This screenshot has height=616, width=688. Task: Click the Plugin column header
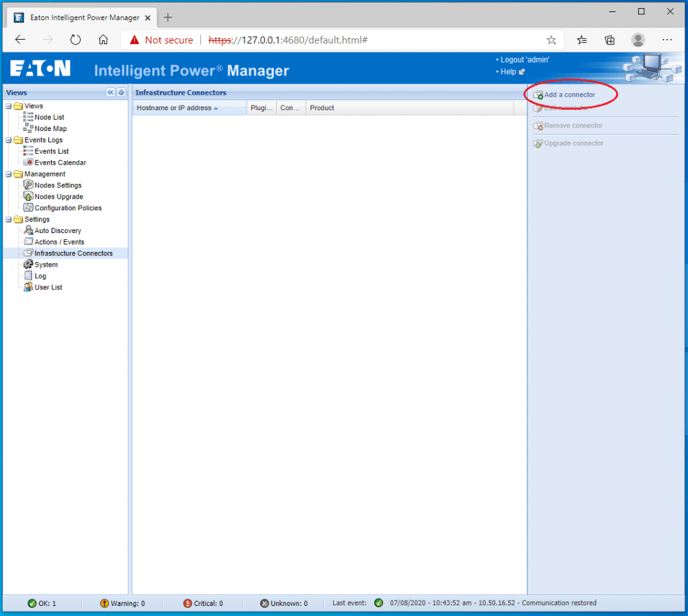click(x=261, y=108)
